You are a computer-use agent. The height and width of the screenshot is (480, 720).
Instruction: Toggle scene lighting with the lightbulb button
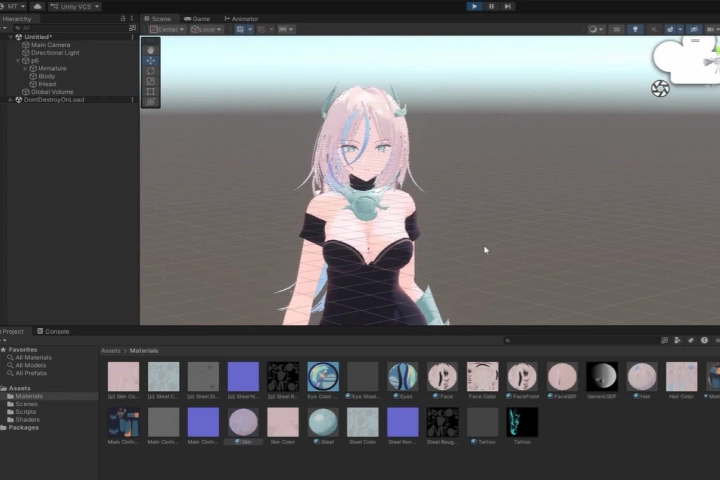[636, 29]
